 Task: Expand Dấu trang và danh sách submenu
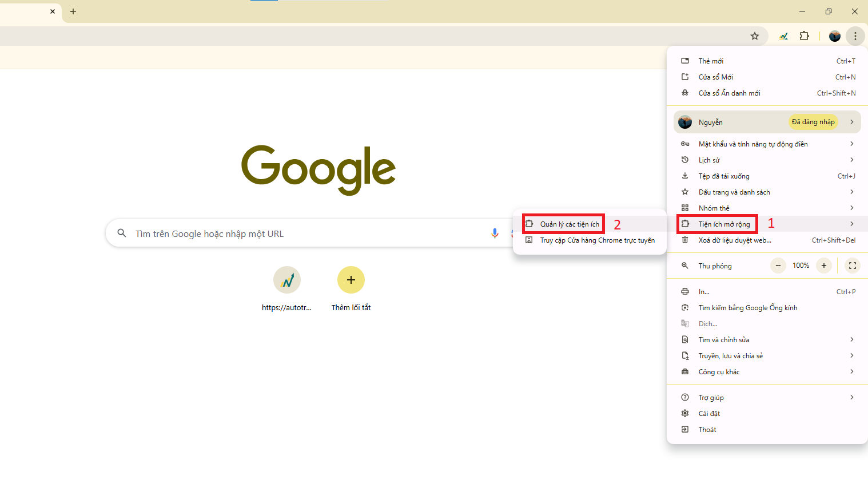click(767, 192)
